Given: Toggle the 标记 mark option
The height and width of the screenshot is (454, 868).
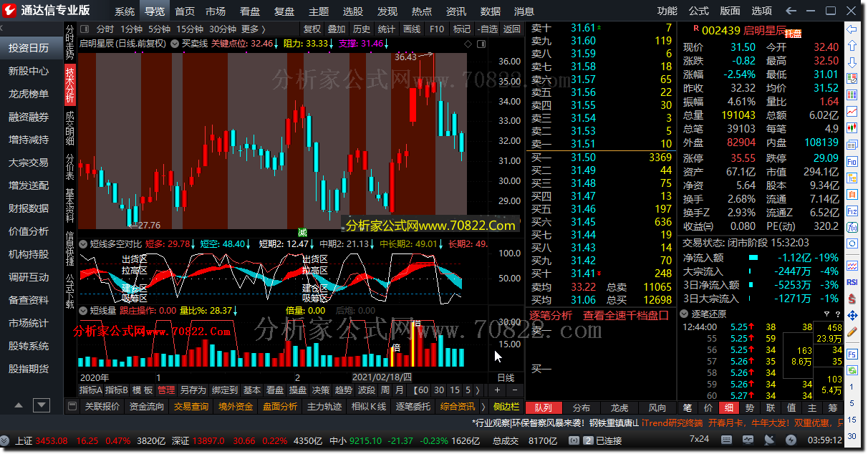Looking at the screenshot, I should click(x=462, y=29).
